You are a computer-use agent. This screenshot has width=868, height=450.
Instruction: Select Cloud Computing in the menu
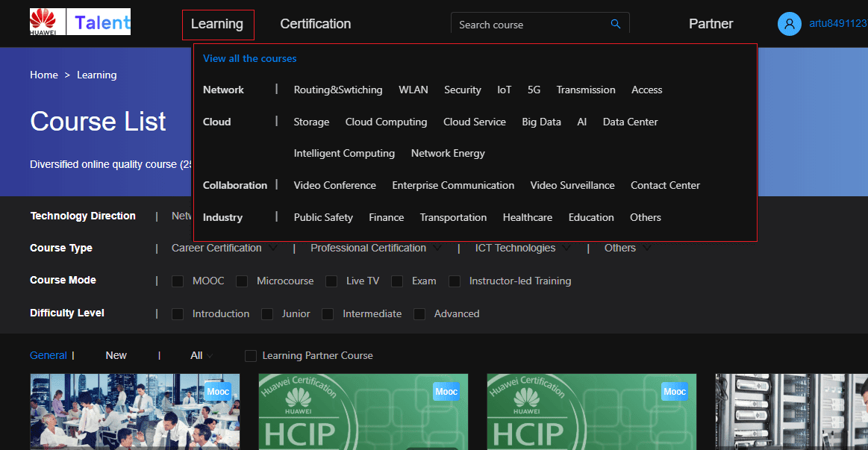(386, 122)
